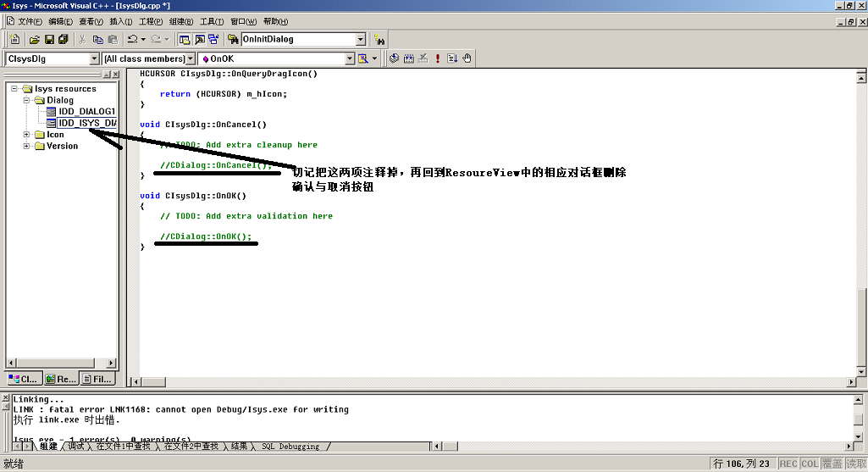Click the Build icon in build toolbar
This screenshot has height=472, width=868.
pyautogui.click(x=408, y=58)
